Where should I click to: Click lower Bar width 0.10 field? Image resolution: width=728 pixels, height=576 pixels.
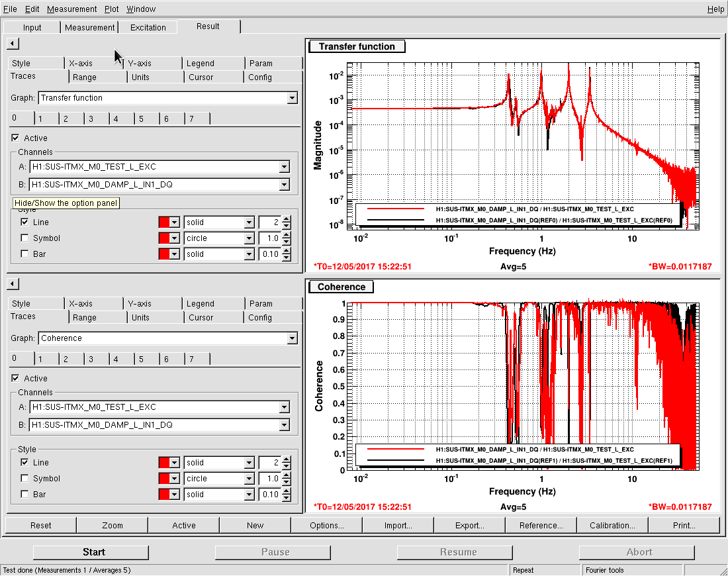click(270, 495)
